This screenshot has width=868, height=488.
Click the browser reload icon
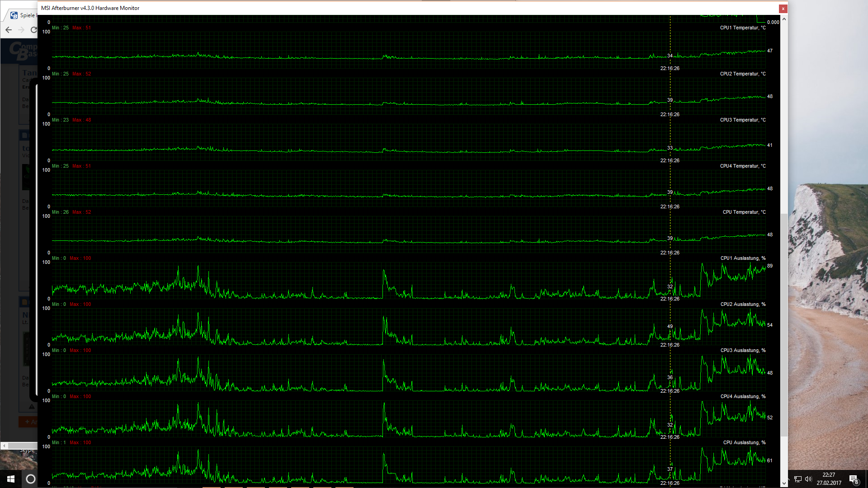pyautogui.click(x=34, y=30)
